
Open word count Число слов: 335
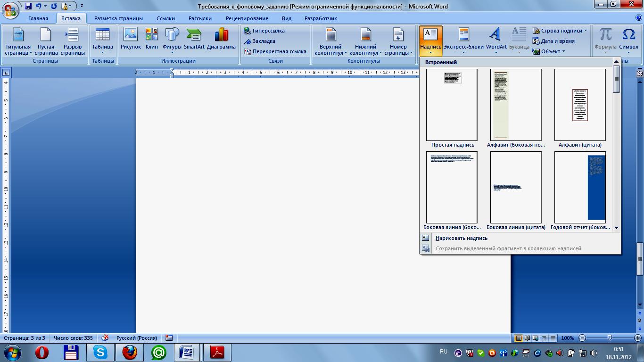pos(73,338)
